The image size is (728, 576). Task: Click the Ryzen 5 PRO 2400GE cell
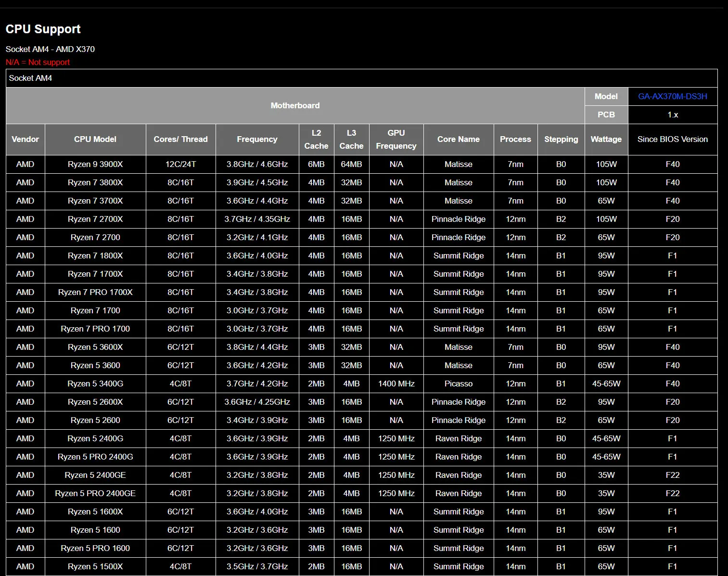pos(95,493)
